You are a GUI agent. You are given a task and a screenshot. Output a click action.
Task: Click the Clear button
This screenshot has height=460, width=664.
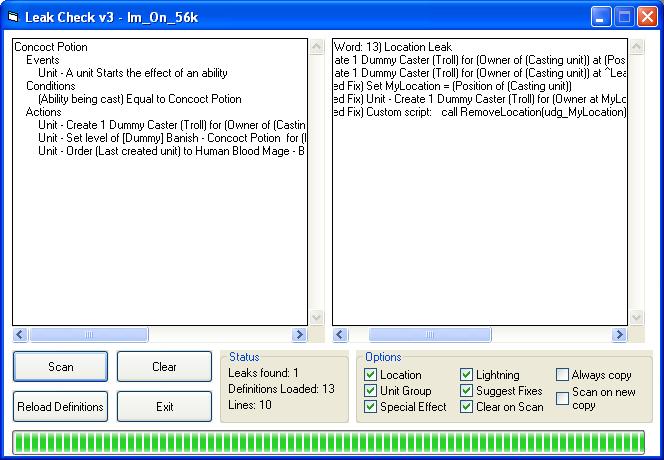[164, 366]
